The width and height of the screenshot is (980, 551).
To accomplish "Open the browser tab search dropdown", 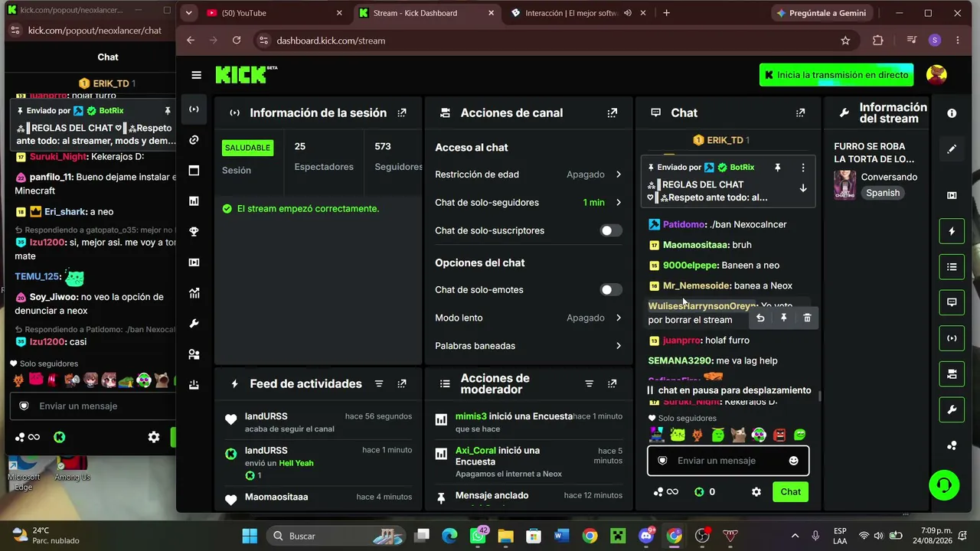I will click(x=189, y=13).
